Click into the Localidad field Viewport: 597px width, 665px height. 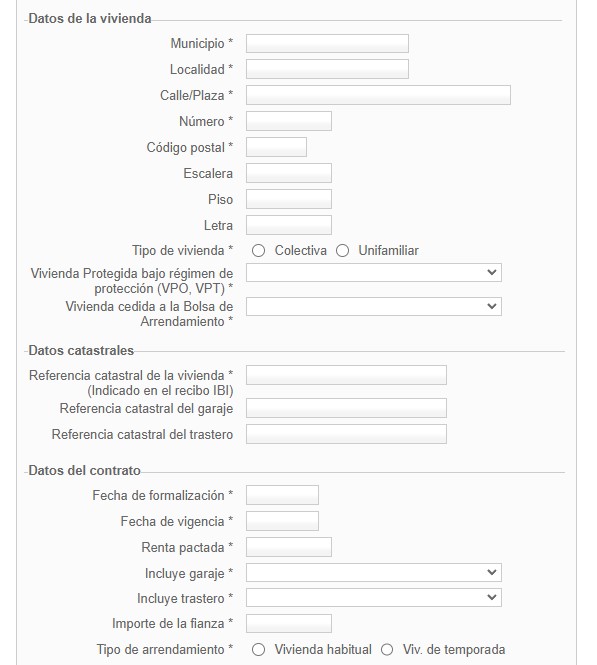(x=327, y=69)
